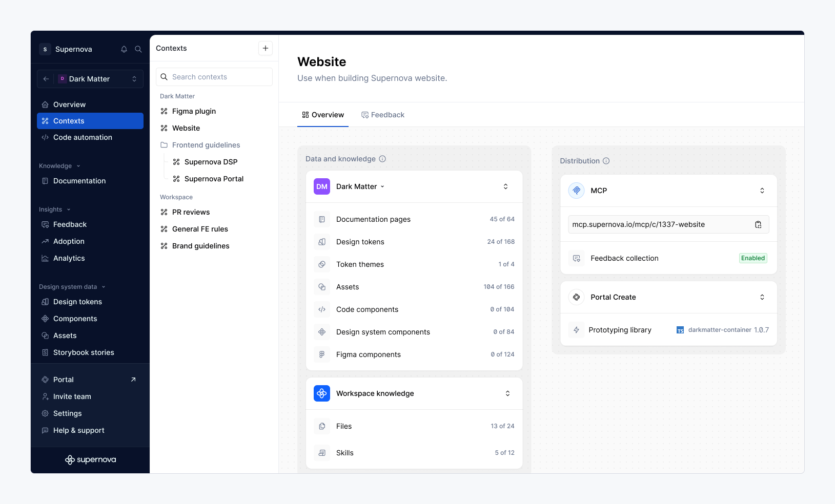Click the Prototyping library lightning icon
The height and width of the screenshot is (504, 835).
(x=577, y=330)
